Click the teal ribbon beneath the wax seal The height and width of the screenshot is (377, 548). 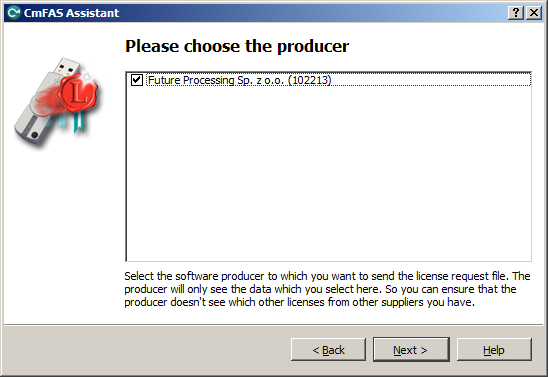pyautogui.click(x=79, y=122)
